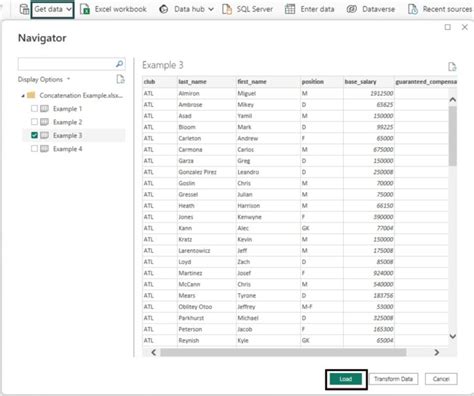Select Dataverse label

[x=378, y=9]
